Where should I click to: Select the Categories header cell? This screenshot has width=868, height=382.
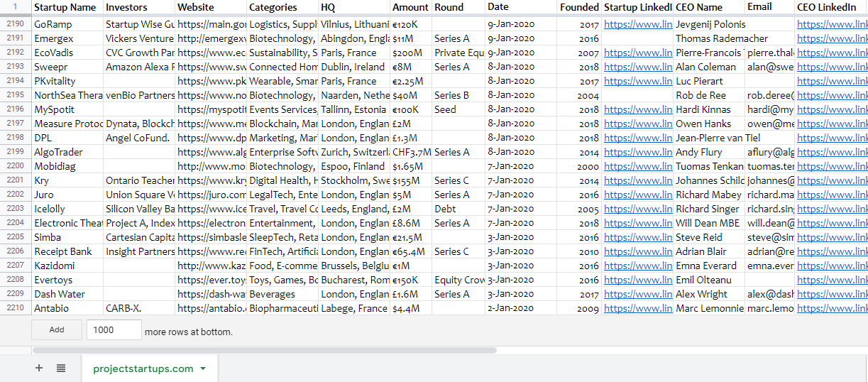282,7
